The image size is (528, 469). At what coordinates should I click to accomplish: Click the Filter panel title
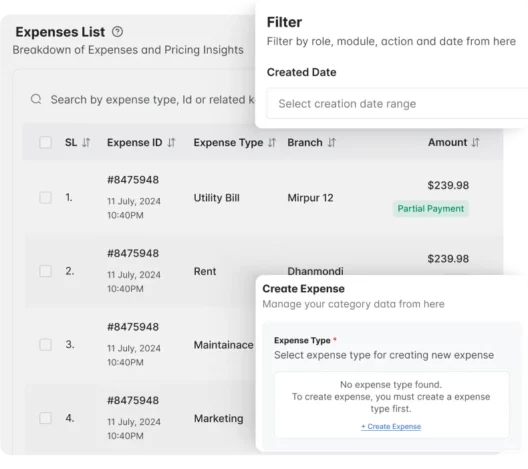click(x=284, y=22)
